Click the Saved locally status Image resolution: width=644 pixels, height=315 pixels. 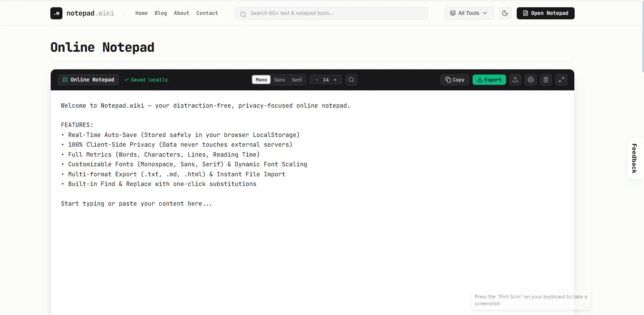tap(146, 80)
